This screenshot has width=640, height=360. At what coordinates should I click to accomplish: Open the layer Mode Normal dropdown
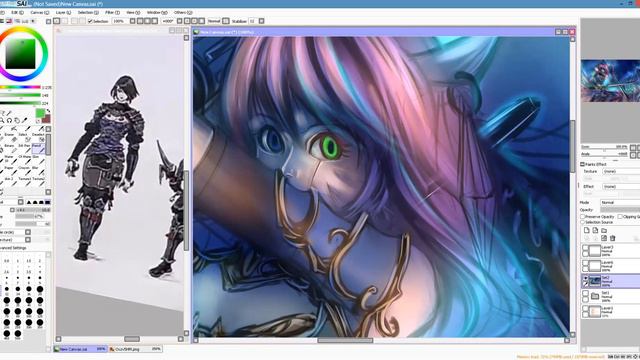[x=620, y=202]
